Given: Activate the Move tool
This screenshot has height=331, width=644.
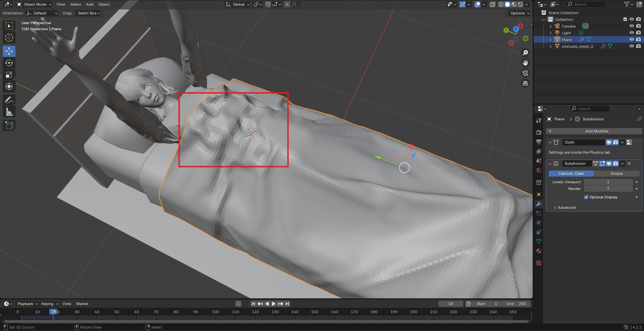Looking at the screenshot, I should 9,51.
